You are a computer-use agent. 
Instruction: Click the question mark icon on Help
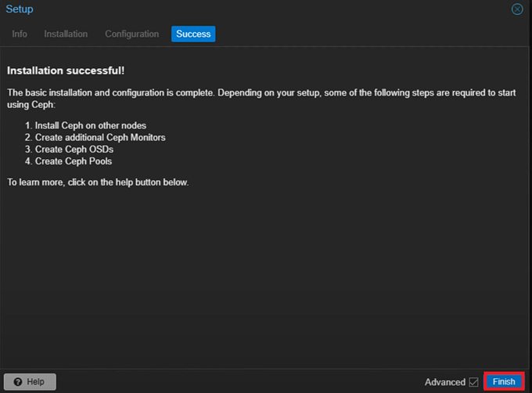click(x=19, y=381)
